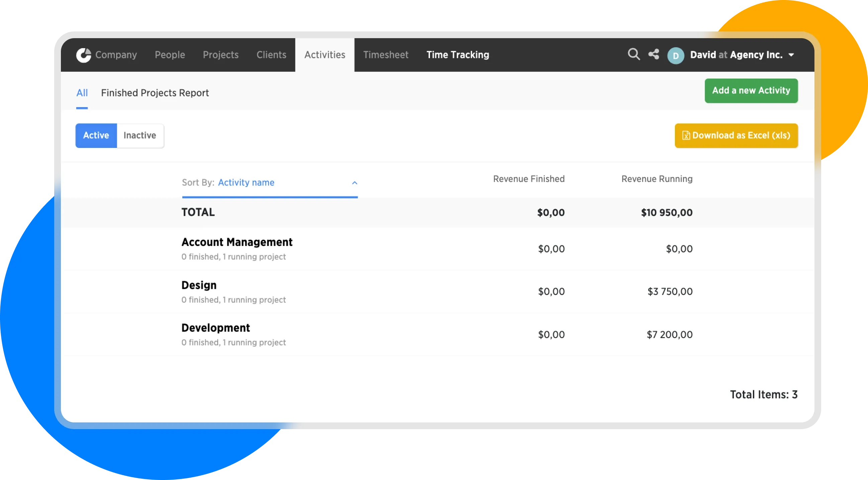This screenshot has width=868, height=480.
Task: Open the Projects menu tab
Action: (221, 55)
